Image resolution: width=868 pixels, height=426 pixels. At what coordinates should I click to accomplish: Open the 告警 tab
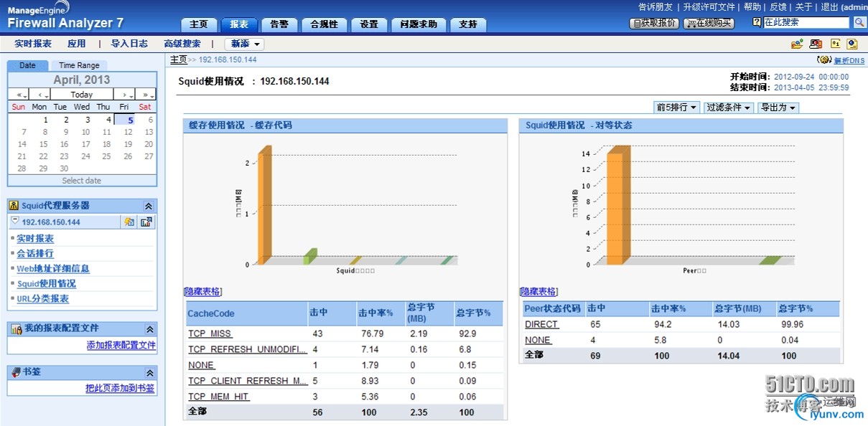[x=279, y=24]
